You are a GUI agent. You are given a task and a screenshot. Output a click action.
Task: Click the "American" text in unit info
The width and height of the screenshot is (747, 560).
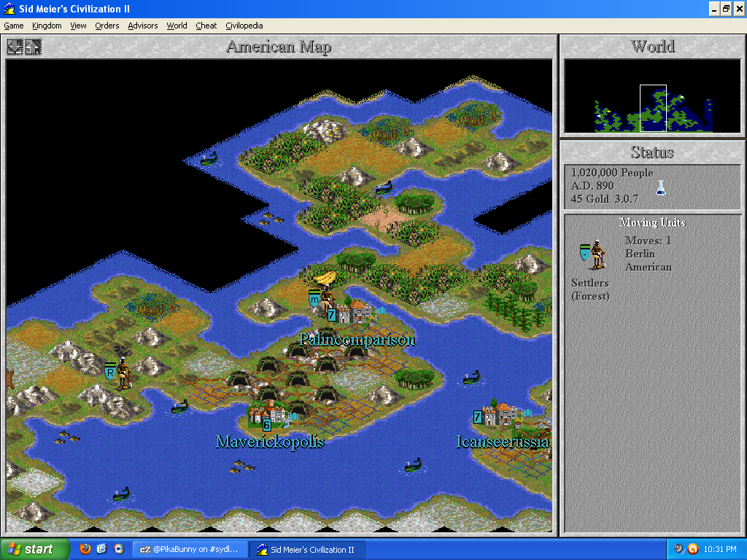point(649,267)
